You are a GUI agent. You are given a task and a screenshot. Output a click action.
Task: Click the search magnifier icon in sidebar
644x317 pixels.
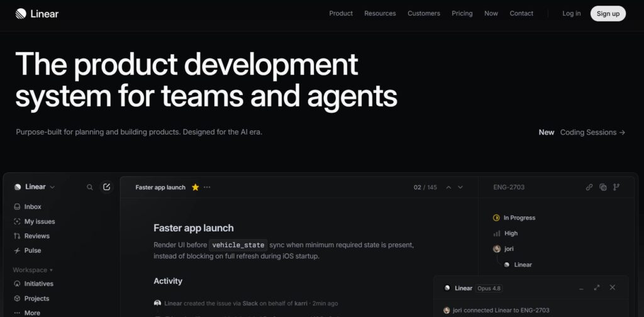[90, 187]
